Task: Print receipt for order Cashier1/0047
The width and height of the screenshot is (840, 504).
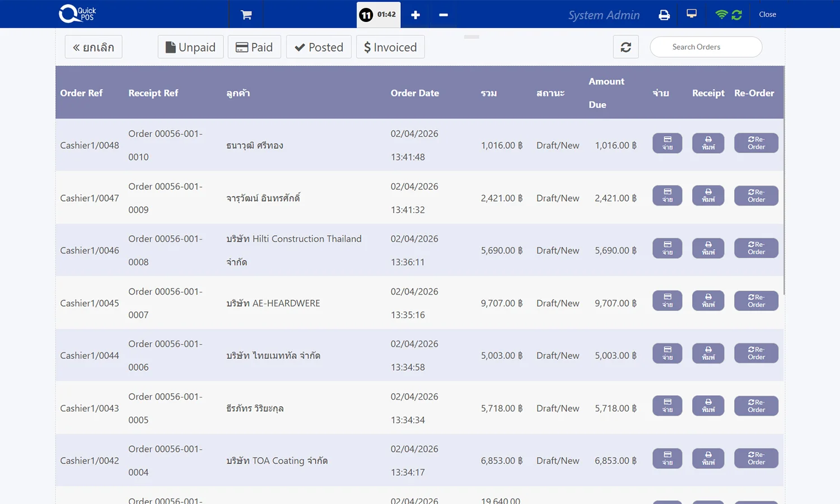Action: (708, 196)
